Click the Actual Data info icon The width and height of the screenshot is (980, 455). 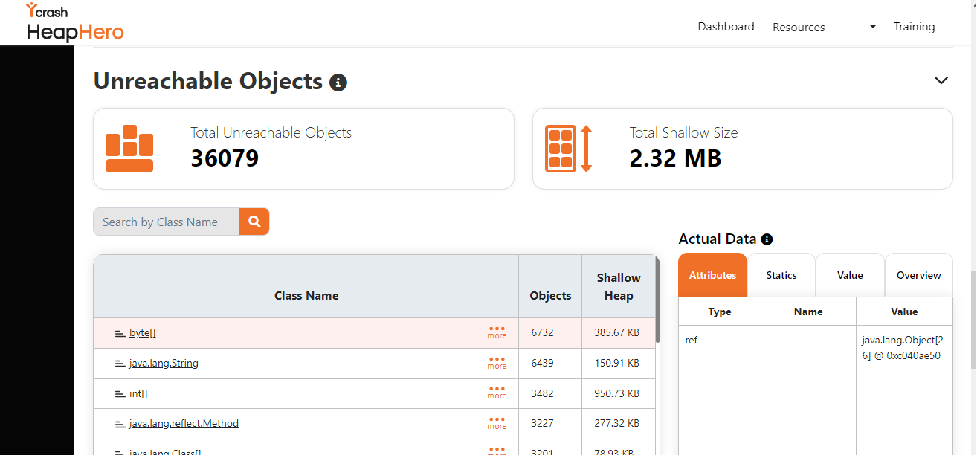[767, 239]
